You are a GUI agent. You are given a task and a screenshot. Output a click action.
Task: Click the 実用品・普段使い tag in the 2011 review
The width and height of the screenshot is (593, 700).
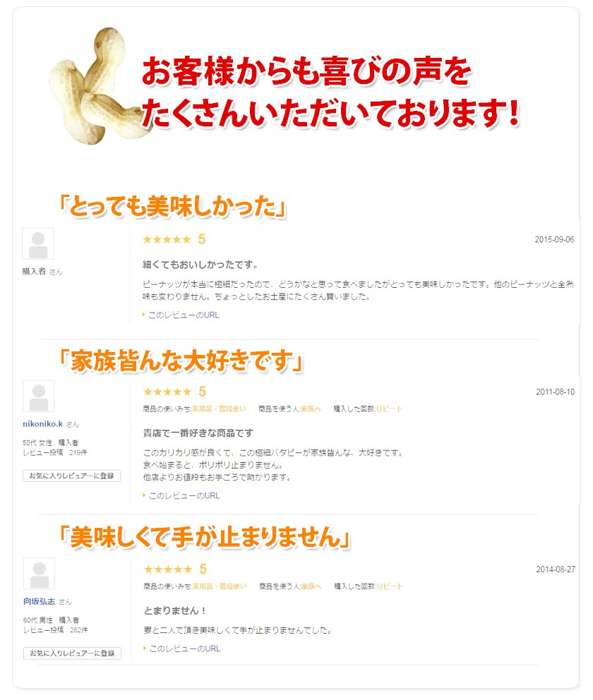(219, 409)
